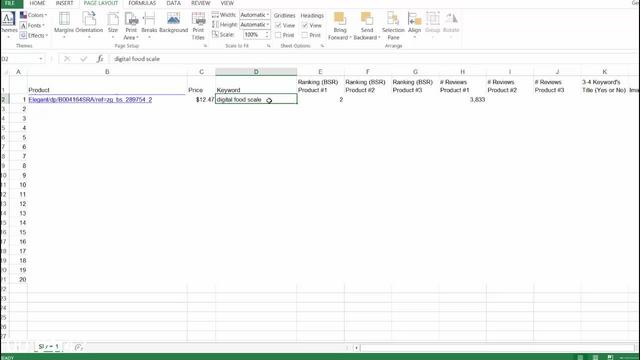Open Print Area menu
The image size is (640, 360).
pyautogui.click(x=131, y=25)
